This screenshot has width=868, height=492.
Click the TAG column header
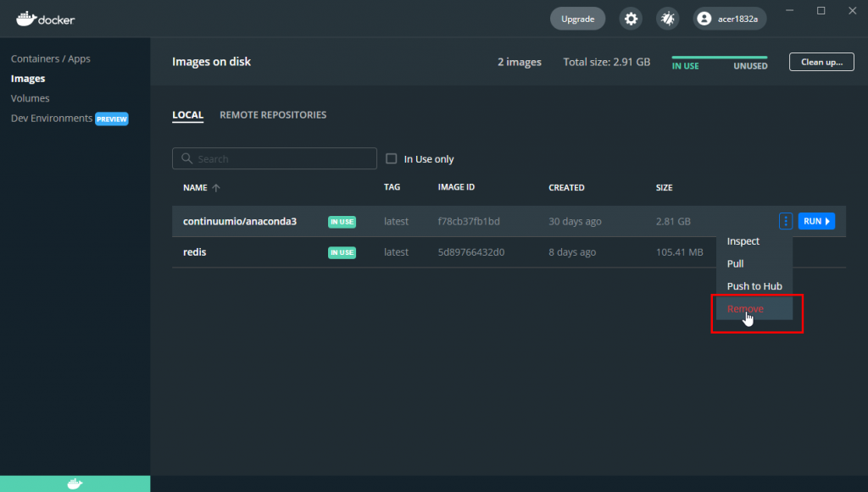[392, 187]
